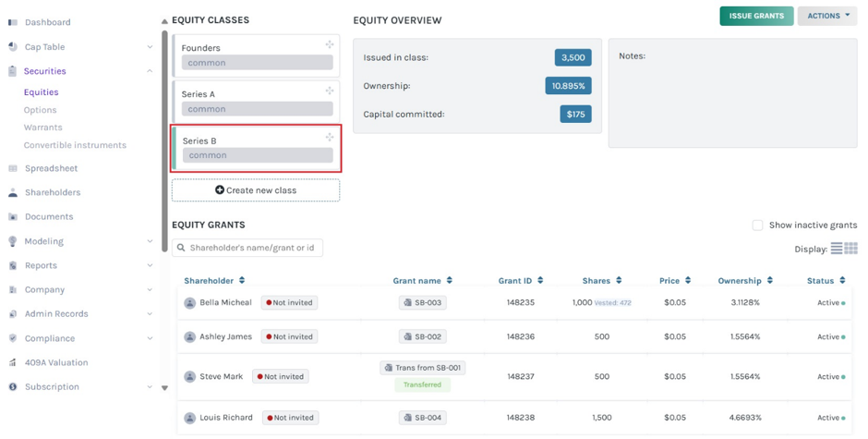Click the plus icon in Create new class
The height and width of the screenshot is (439, 868).
coord(220,190)
